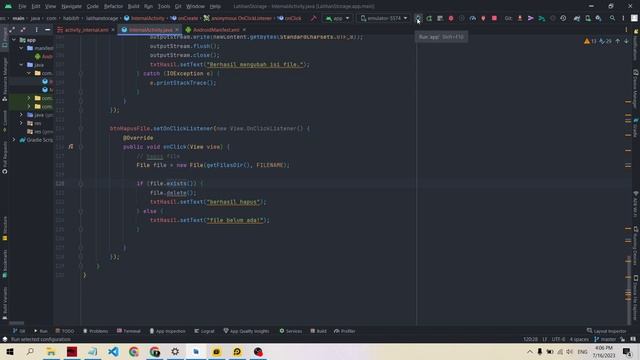
Task: Open the Build tool window button
Action: 318,331
